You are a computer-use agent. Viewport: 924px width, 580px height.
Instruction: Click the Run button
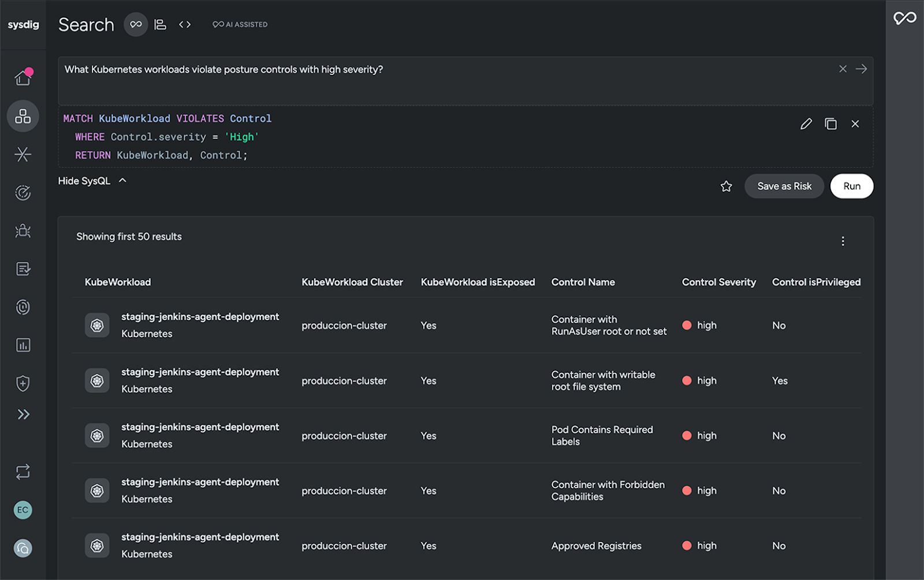click(851, 186)
